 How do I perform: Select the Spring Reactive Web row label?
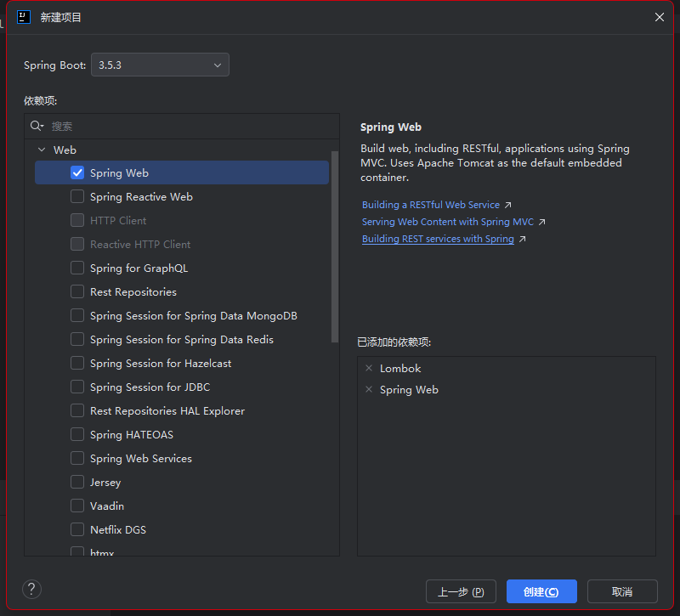click(x=141, y=197)
